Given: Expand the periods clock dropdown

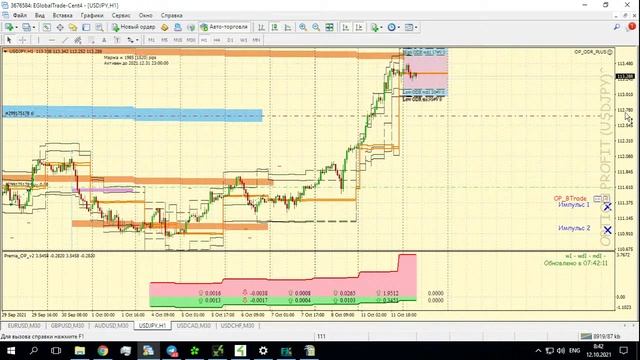Looking at the screenshot, I should click(x=399, y=27).
